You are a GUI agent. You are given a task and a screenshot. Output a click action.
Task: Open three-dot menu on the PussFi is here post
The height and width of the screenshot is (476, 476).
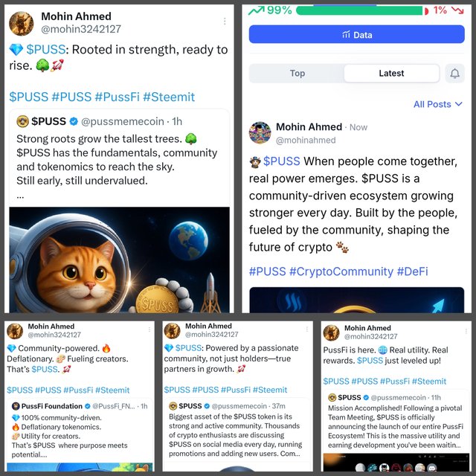[466, 331]
